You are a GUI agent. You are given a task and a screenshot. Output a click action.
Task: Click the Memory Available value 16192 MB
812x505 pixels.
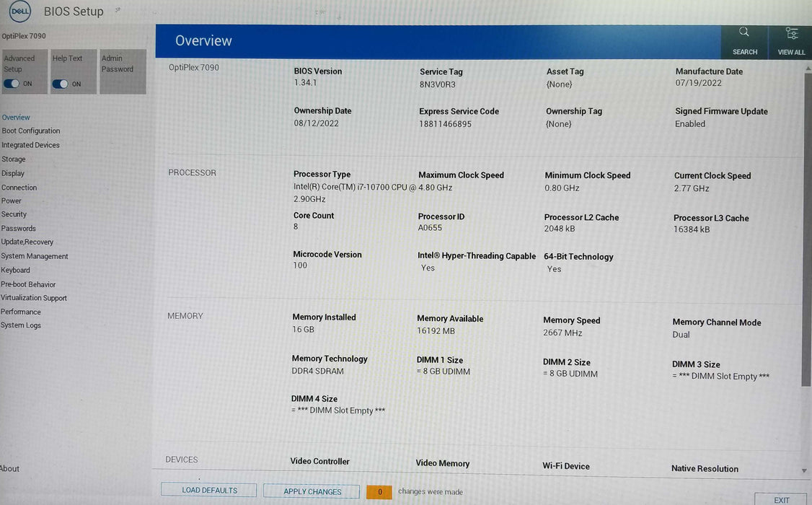coord(436,330)
